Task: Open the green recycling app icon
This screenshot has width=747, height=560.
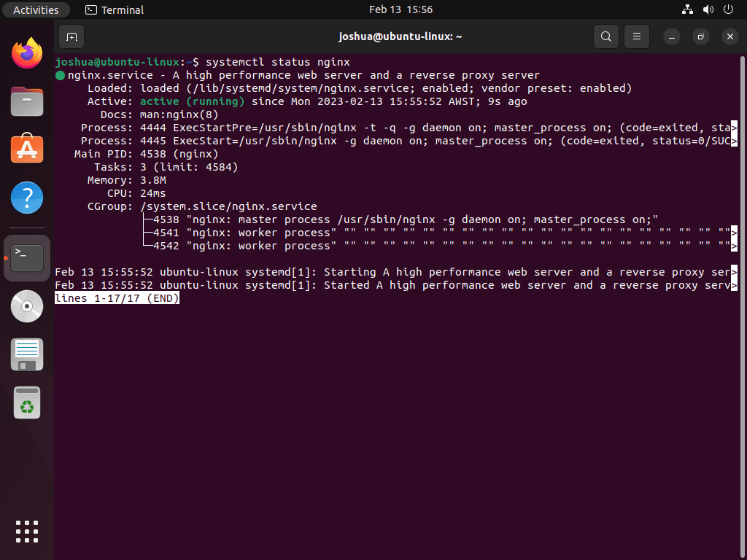Action: pos(26,402)
